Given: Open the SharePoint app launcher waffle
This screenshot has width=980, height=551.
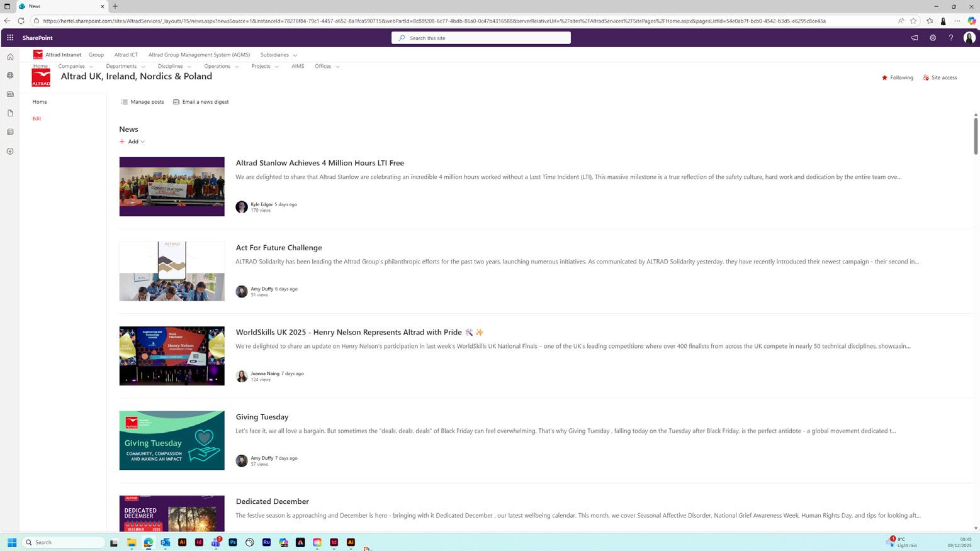Looking at the screenshot, I should click(x=10, y=38).
